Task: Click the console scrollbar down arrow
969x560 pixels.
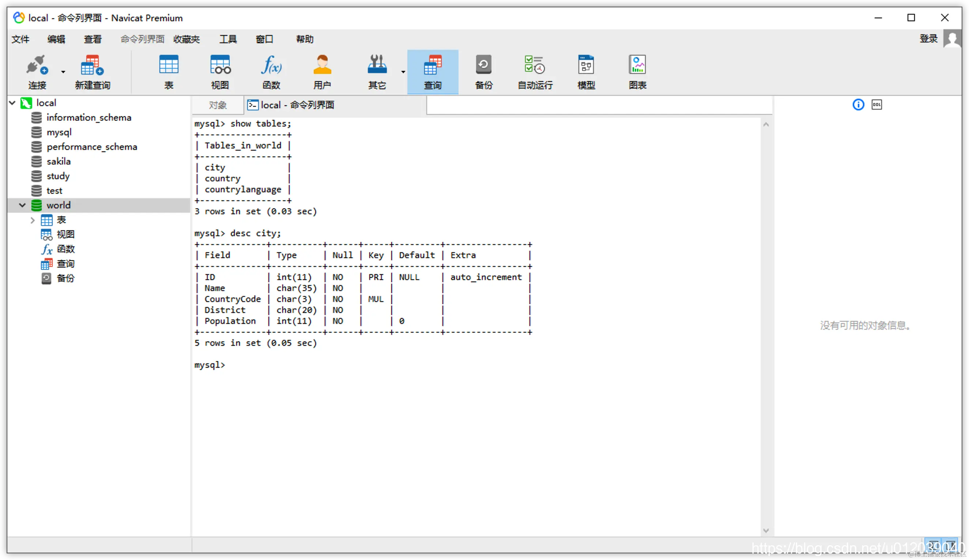Action: pyautogui.click(x=766, y=530)
